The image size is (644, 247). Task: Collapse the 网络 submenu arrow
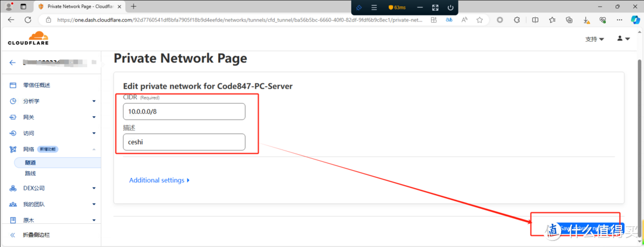94,149
